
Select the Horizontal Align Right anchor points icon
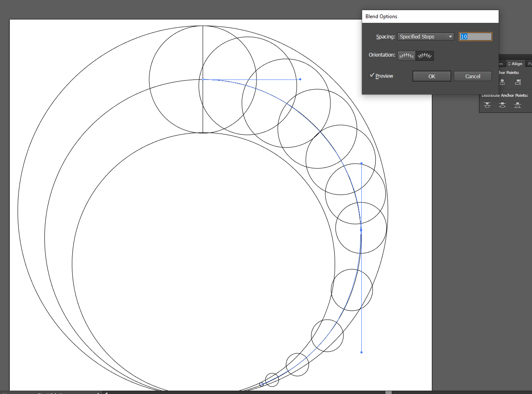click(x=518, y=82)
